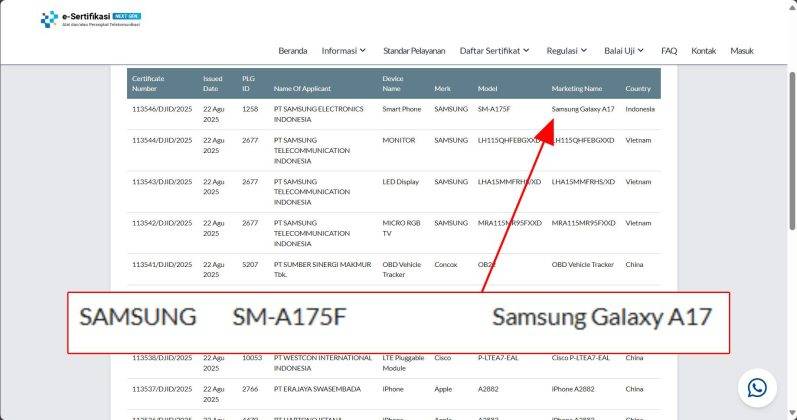Click Samsung Galaxy A17 marketing name
The width and height of the screenshot is (797, 420).
point(582,109)
